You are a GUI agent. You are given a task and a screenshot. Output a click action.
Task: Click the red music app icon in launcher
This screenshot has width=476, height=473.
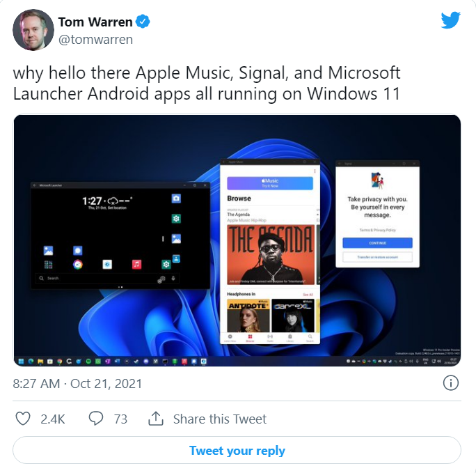(x=136, y=264)
